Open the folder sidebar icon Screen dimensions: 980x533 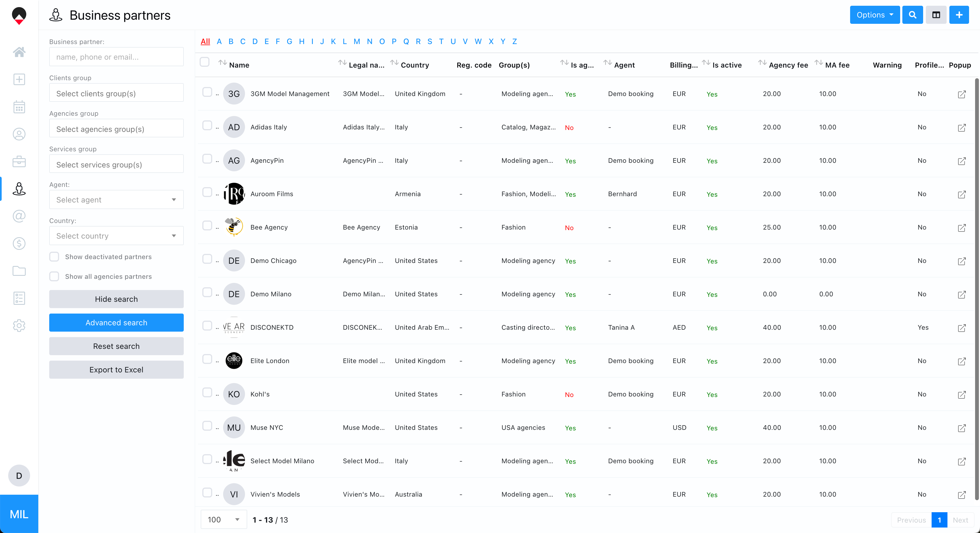tap(19, 271)
